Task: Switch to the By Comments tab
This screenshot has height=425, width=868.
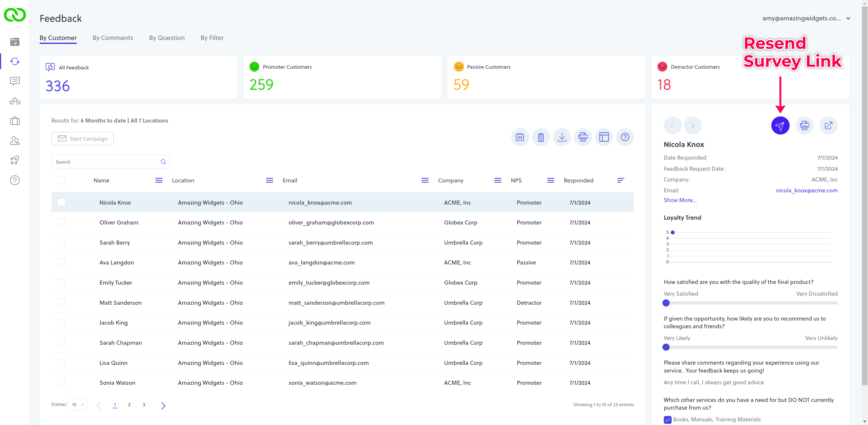Action: (113, 38)
